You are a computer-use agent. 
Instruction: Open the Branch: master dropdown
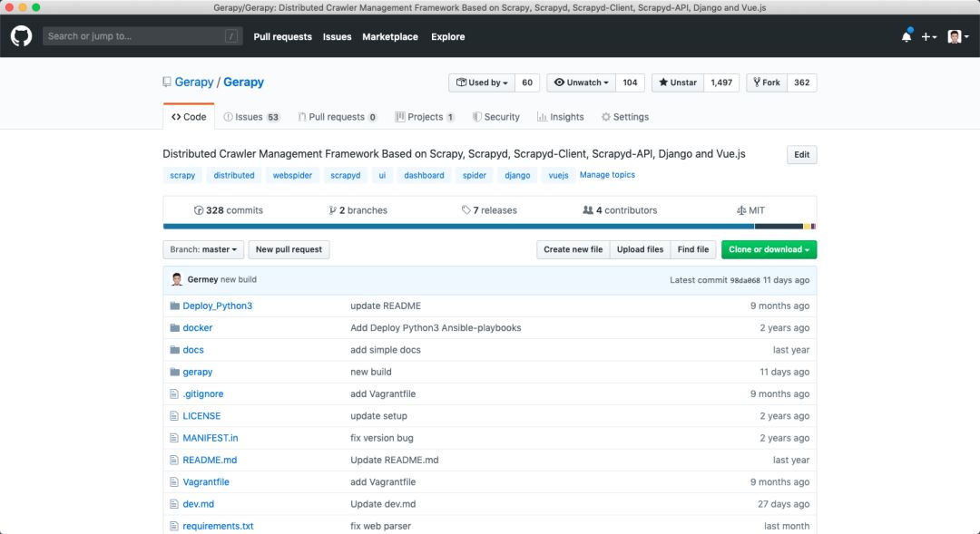[203, 249]
